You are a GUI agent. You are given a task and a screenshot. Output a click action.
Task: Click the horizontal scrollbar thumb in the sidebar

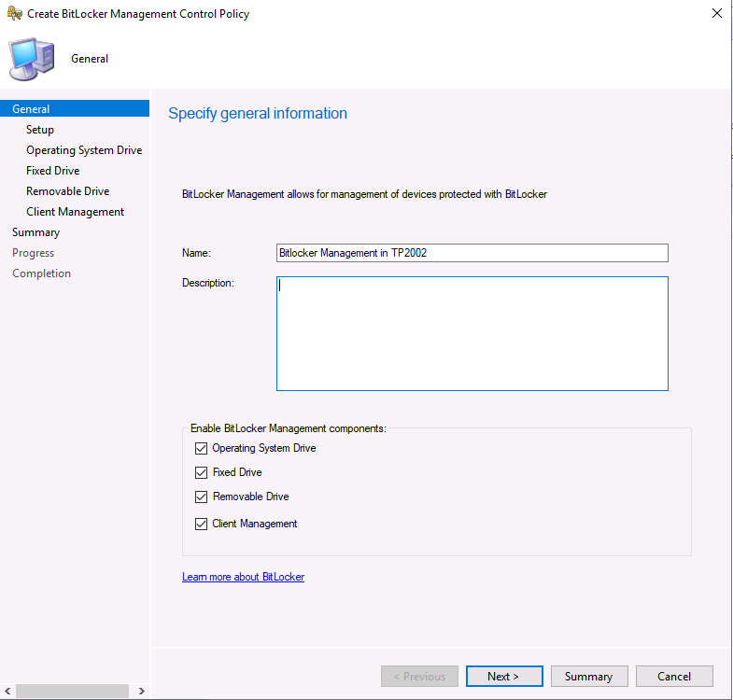(73, 691)
